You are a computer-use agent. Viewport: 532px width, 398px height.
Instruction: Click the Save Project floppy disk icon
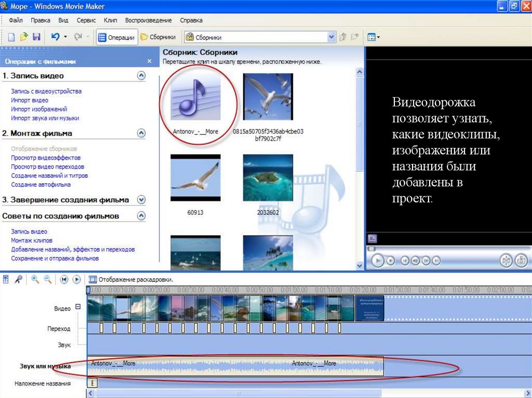[36, 37]
